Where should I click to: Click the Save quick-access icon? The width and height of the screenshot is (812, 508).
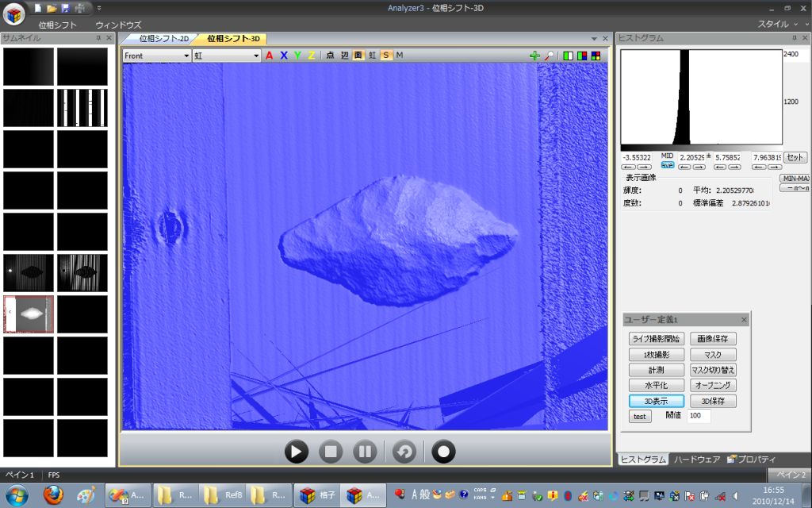click(x=65, y=8)
